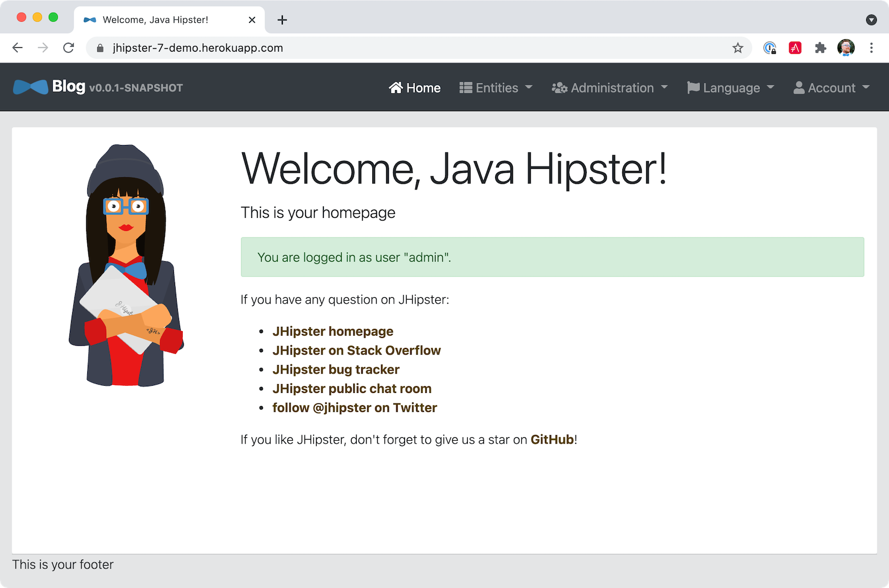
Task: Close the Welcome, Java Hipster! tab
Action: click(x=252, y=20)
